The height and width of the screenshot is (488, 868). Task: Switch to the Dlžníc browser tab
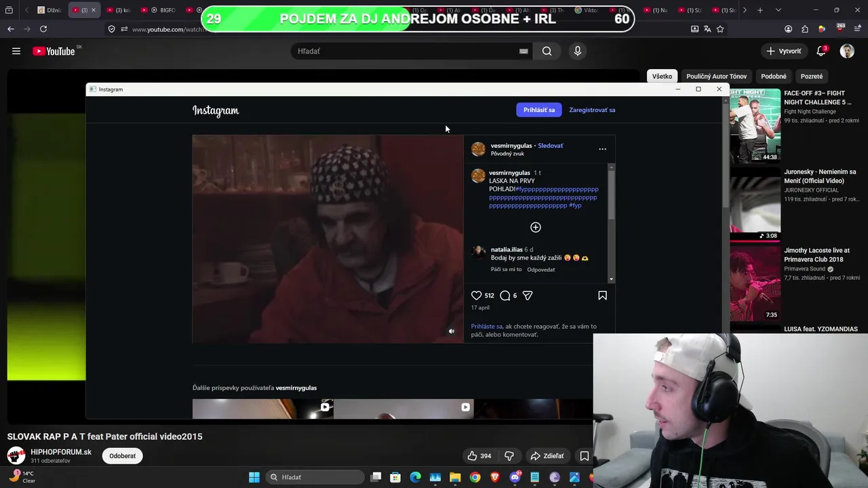coord(49,10)
